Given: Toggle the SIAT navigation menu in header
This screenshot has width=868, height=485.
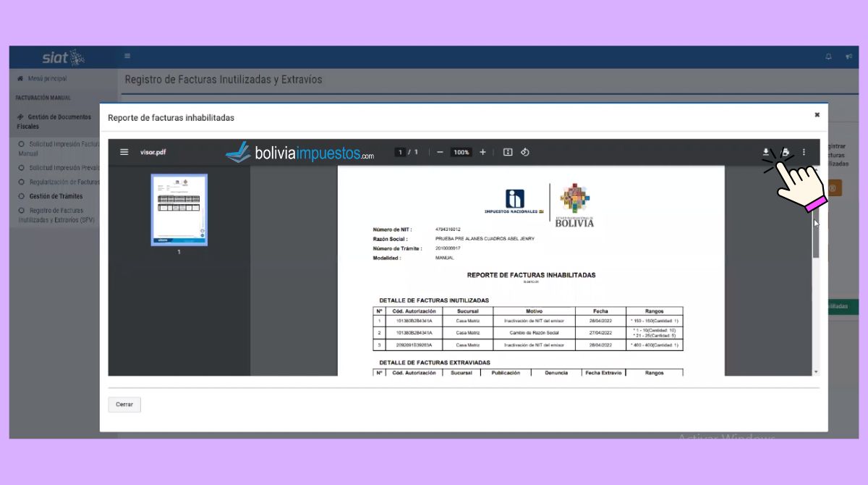Looking at the screenshot, I should coord(127,56).
